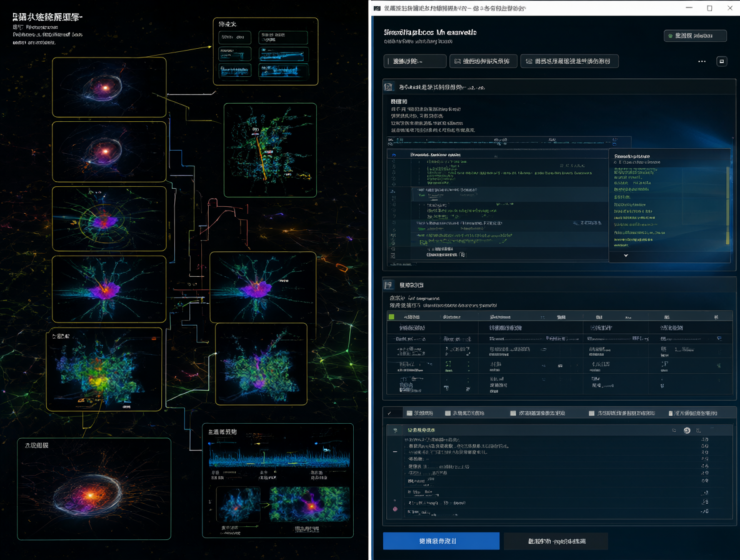
Task: Click the small icon left of the white circular icon
Action: tap(674, 430)
